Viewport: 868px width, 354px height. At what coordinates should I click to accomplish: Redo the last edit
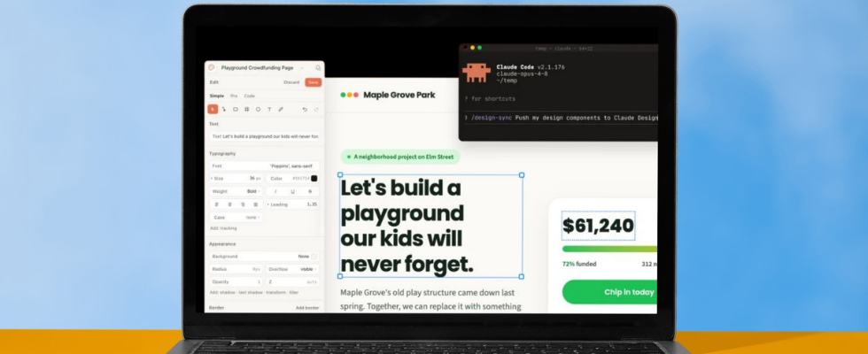tap(316, 110)
